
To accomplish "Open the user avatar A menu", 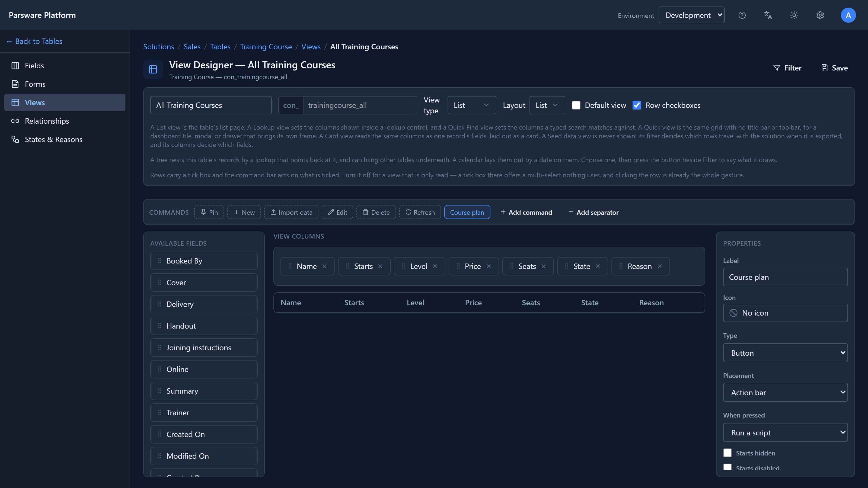I will click(x=848, y=15).
